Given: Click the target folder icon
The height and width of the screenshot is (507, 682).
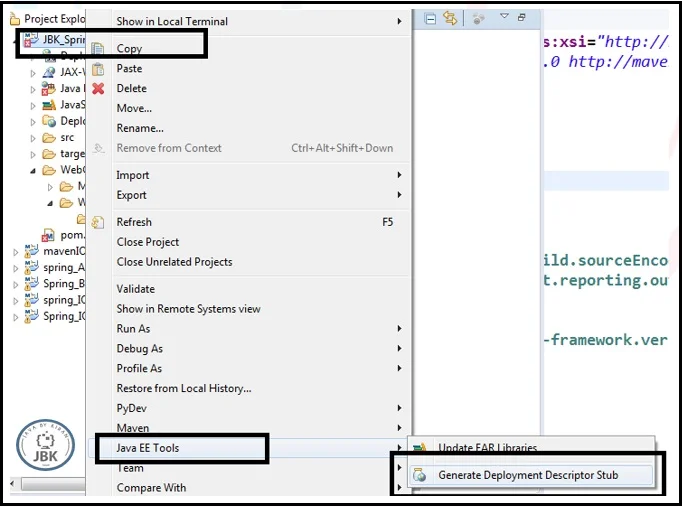Looking at the screenshot, I should pyautogui.click(x=49, y=154).
